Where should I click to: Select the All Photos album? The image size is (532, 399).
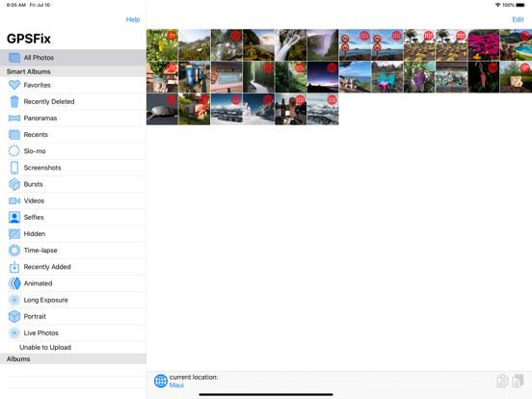[x=73, y=58]
